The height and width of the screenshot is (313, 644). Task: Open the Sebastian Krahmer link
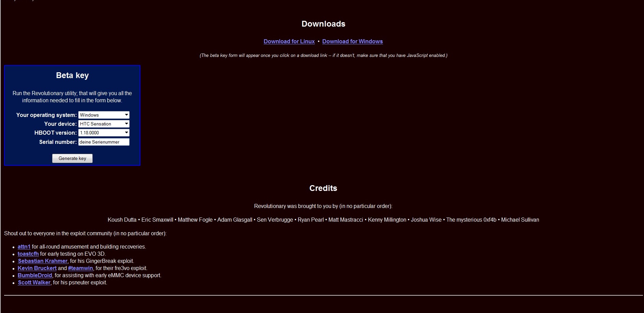[43, 261]
